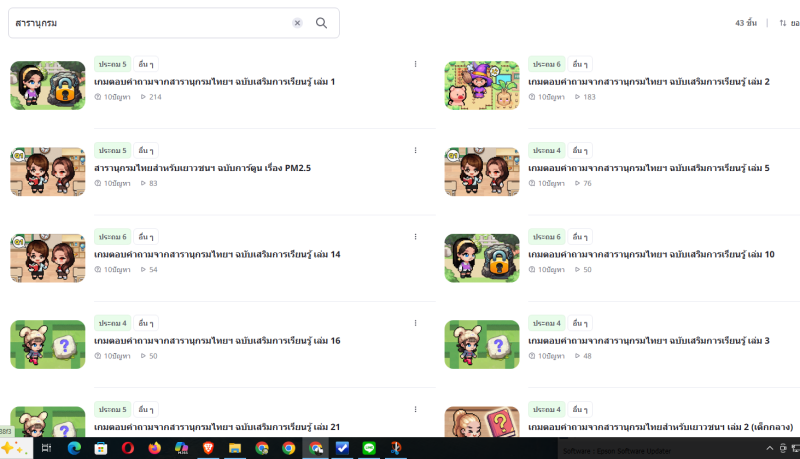
Task: Click the อื่น ๆ tag on เล่ม 2 game
Action: tap(581, 64)
